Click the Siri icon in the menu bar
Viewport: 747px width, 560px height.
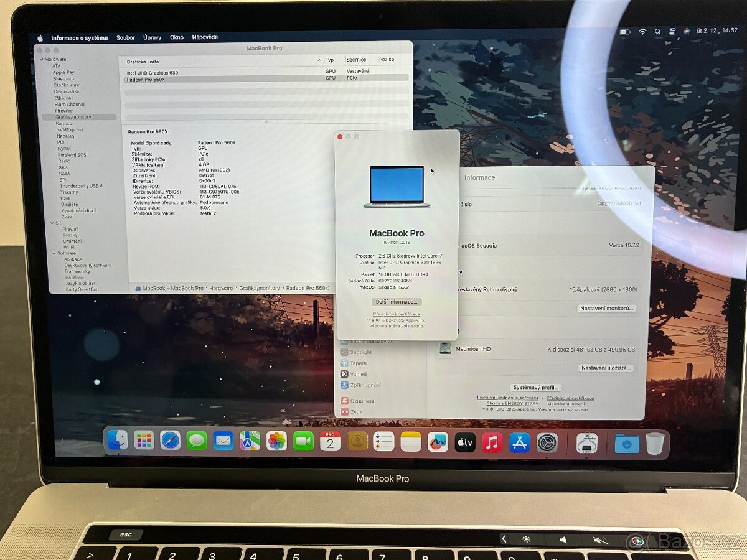(x=687, y=31)
